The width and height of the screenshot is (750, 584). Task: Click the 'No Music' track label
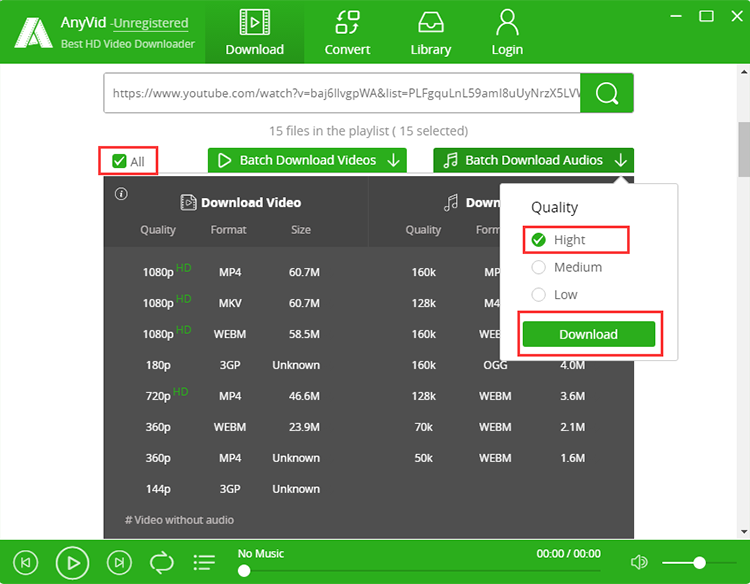point(261,554)
